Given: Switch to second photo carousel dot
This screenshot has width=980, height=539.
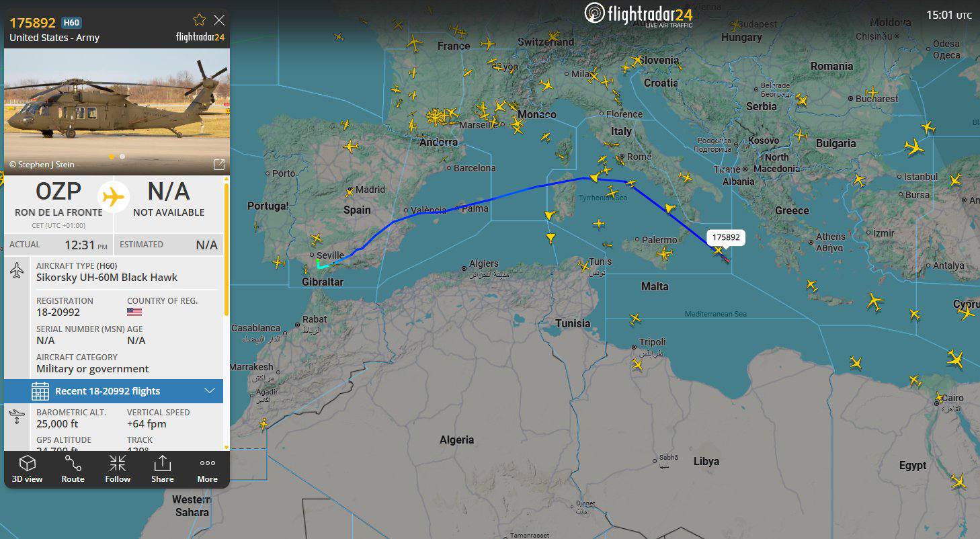Looking at the screenshot, I should point(122,157).
